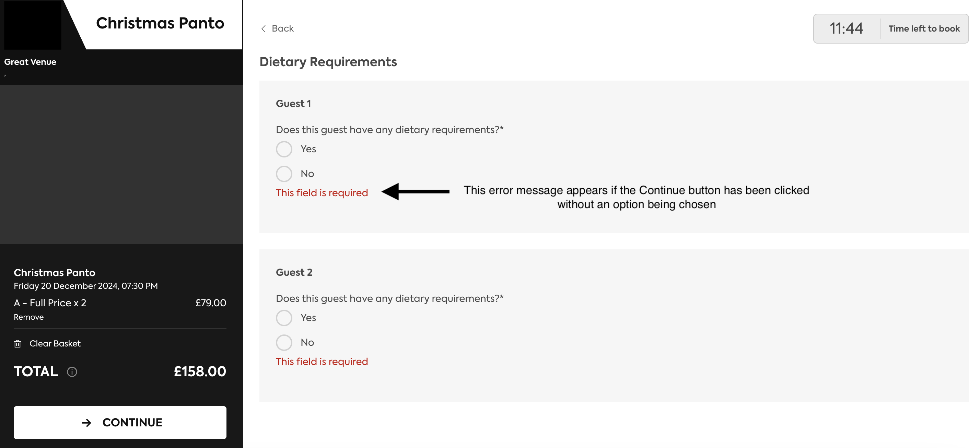Image resolution: width=980 pixels, height=448 pixels.
Task: Go back using the Back link
Action: 277,28
